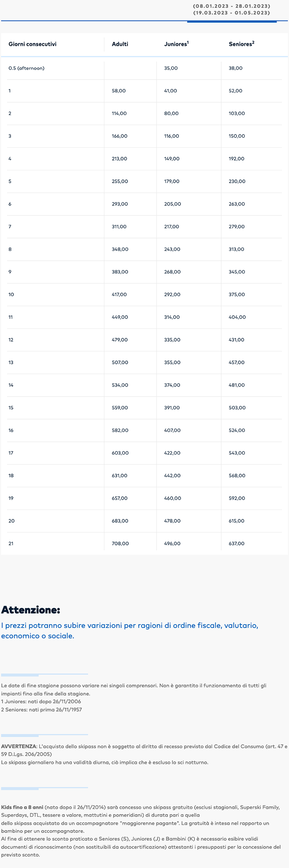Click the Juniores birth date footnote
This screenshot has width=289, height=868.
tap(41, 701)
